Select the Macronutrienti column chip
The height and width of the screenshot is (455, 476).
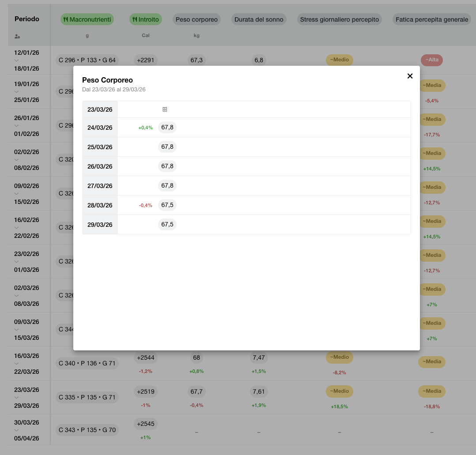[87, 19]
